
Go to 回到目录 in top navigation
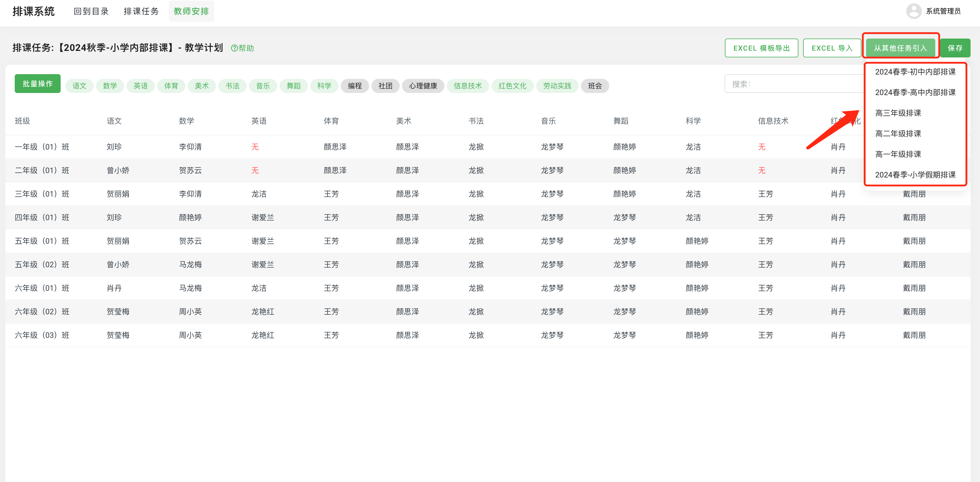click(91, 11)
